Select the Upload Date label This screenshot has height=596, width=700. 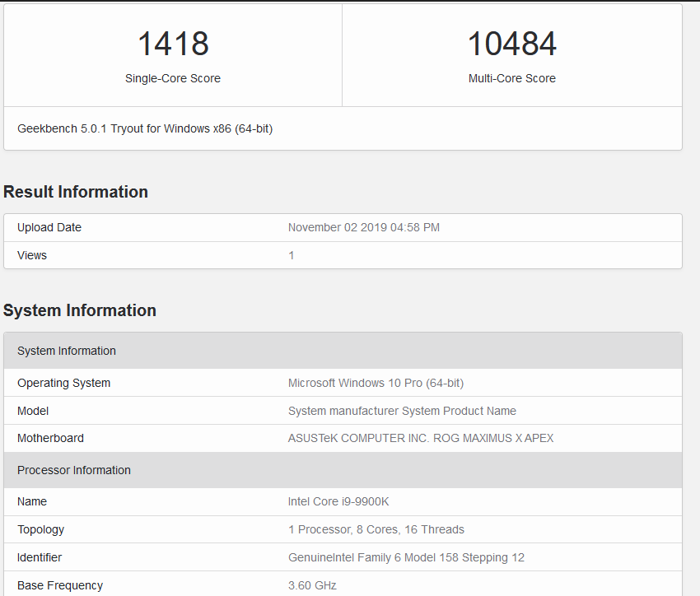pyautogui.click(x=49, y=227)
